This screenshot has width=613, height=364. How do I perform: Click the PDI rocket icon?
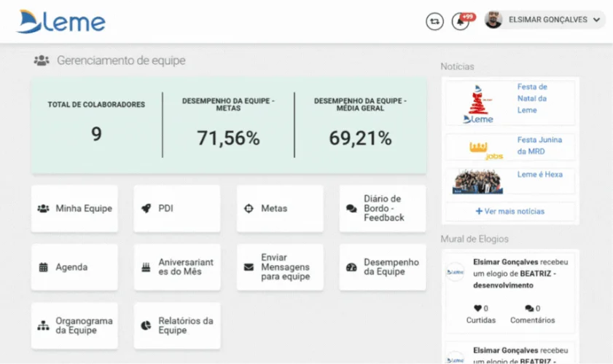click(145, 208)
